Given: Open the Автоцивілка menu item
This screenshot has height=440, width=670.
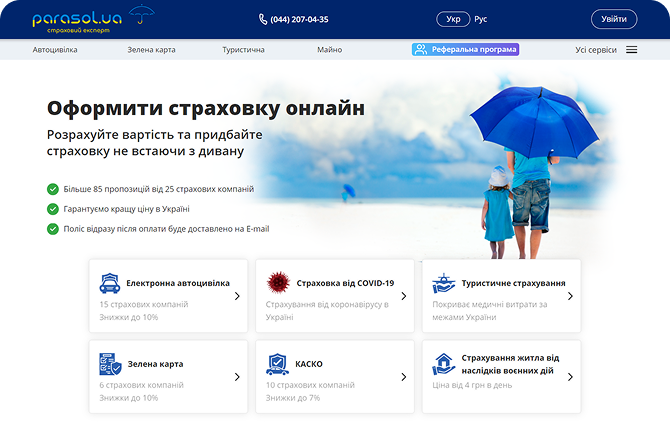Looking at the screenshot, I should tap(55, 50).
